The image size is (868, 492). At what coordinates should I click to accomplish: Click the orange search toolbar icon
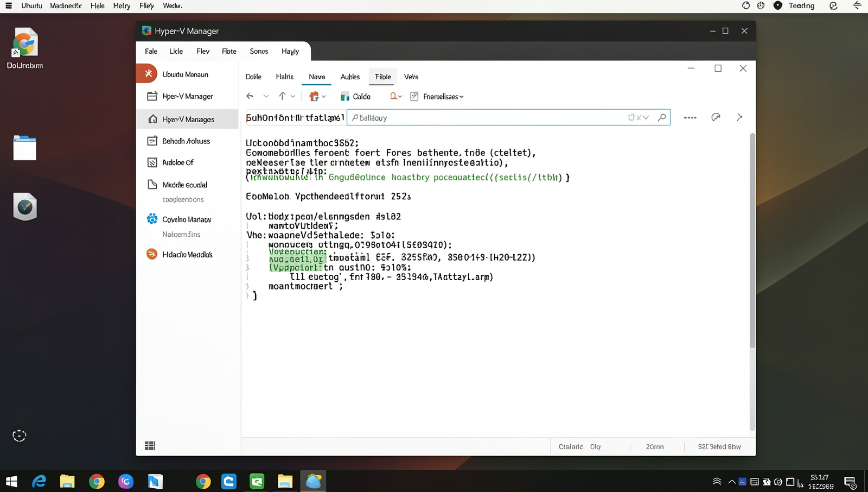pos(393,96)
